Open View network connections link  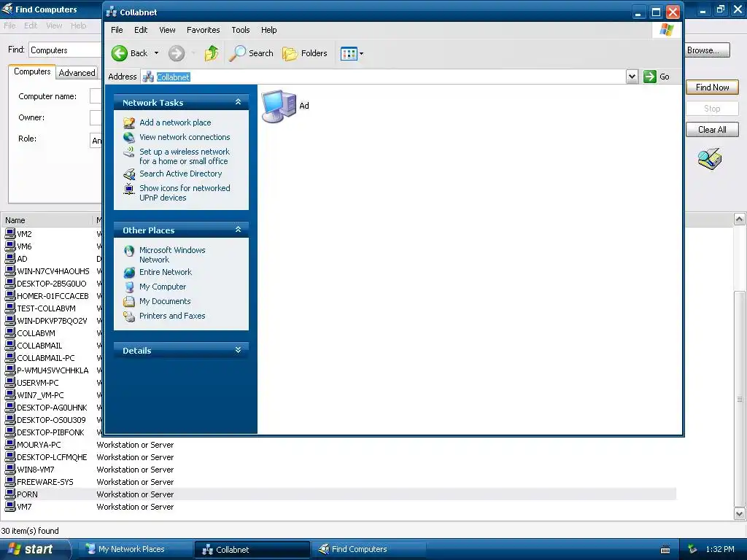click(185, 137)
